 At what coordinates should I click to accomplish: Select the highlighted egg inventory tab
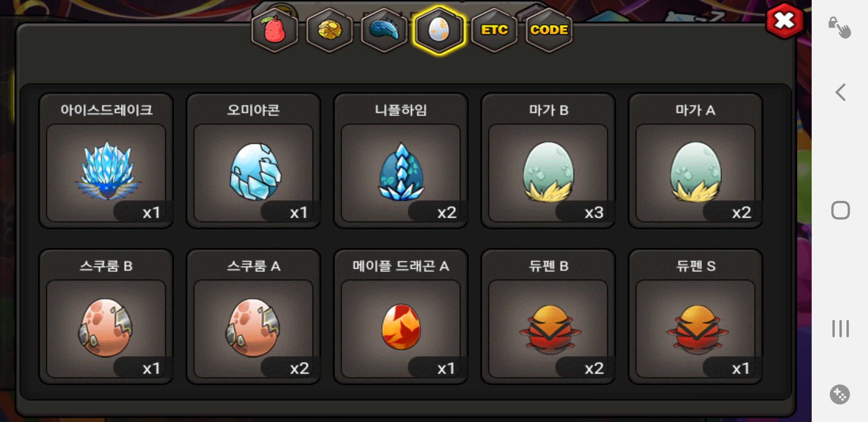(x=439, y=30)
